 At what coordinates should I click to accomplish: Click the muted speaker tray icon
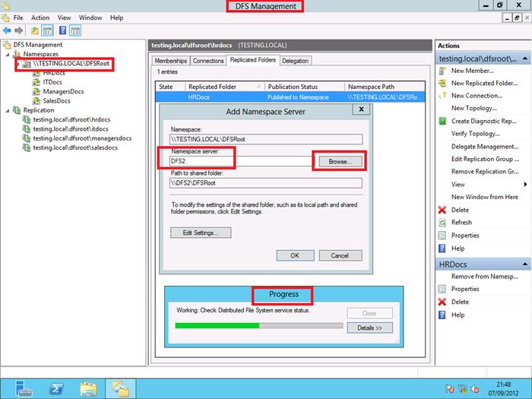click(475, 389)
